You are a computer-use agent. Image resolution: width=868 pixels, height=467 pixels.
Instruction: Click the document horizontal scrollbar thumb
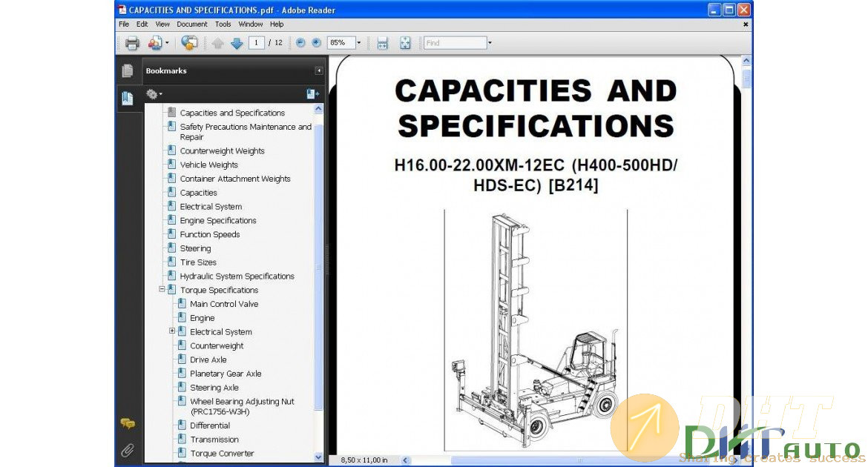(579, 460)
